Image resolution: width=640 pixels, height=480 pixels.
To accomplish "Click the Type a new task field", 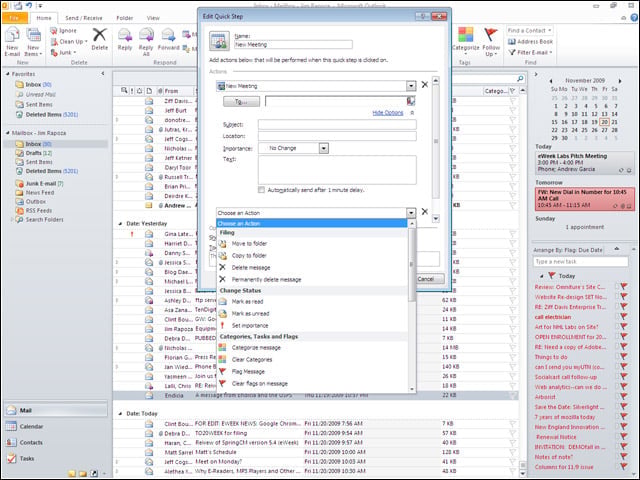I will (x=580, y=262).
